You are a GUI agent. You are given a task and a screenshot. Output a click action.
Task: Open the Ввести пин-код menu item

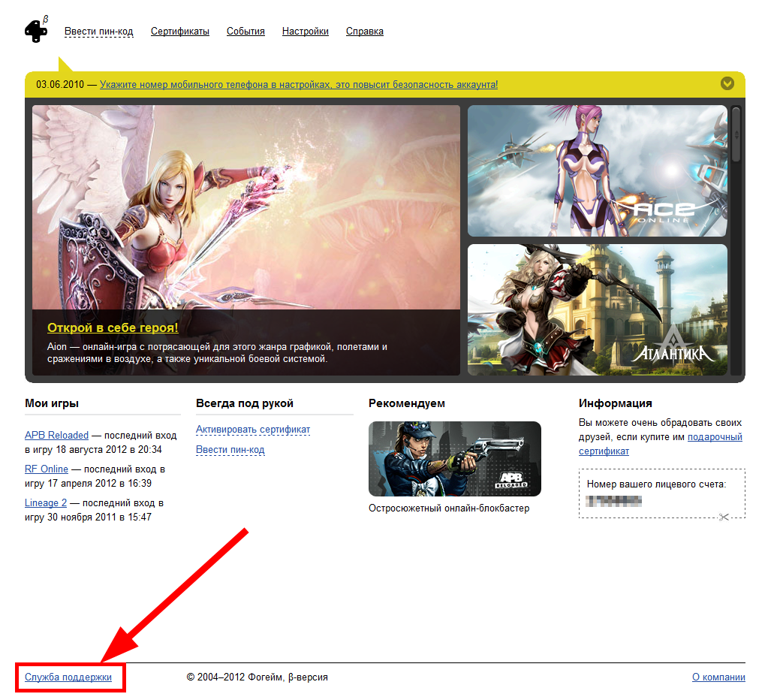click(98, 32)
